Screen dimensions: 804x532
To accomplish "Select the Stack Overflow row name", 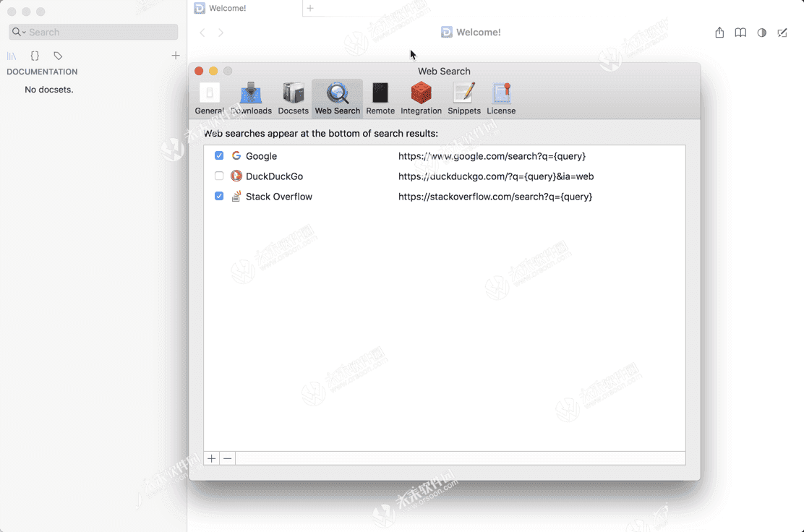I will (279, 197).
